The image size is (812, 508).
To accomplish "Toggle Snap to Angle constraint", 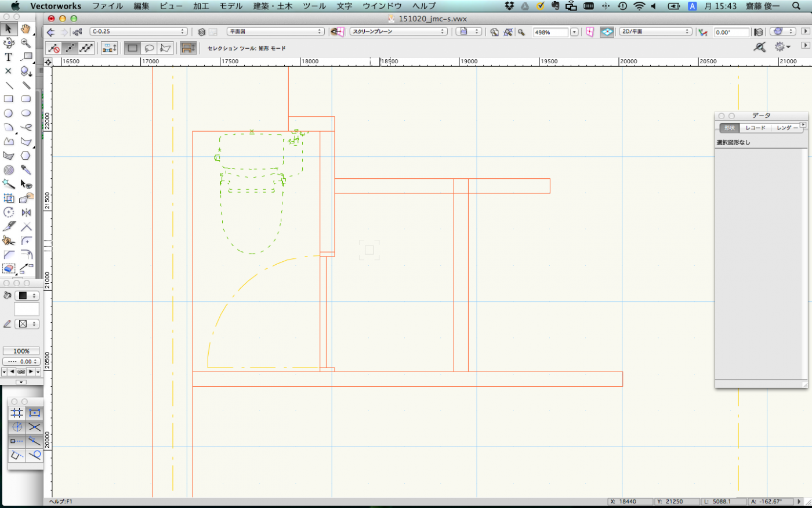I will point(17,427).
